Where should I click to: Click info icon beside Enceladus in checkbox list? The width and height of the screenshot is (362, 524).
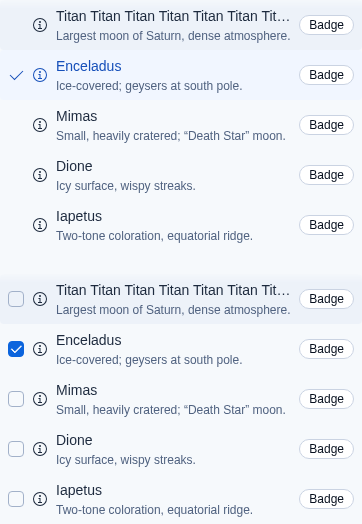click(40, 349)
